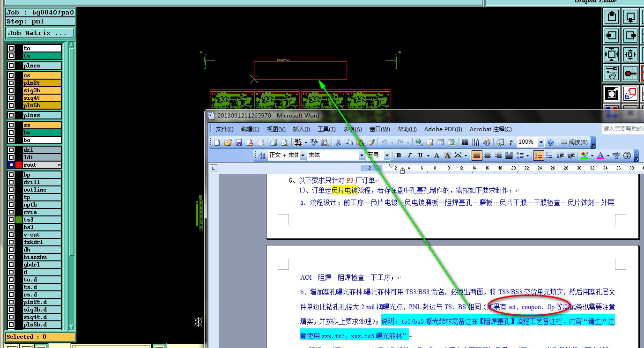Image resolution: width=644 pixels, height=348 pixels.
Task: Click the Copy icon in Word toolbar
Action: pos(349,142)
